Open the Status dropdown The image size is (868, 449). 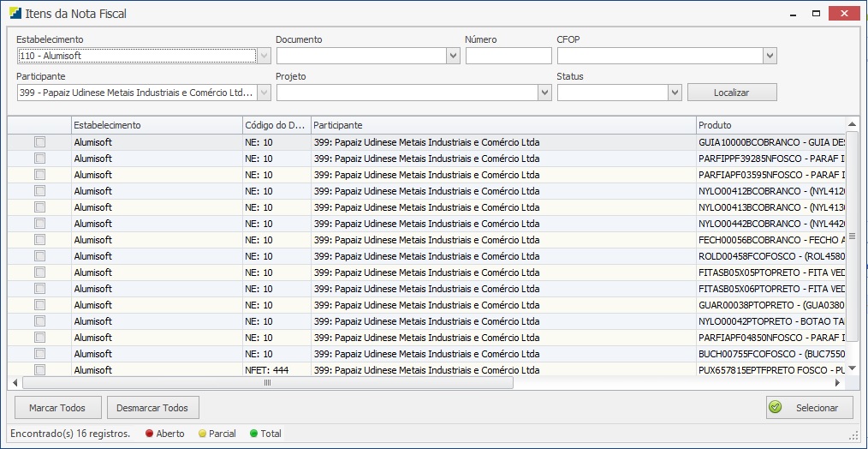pos(675,93)
